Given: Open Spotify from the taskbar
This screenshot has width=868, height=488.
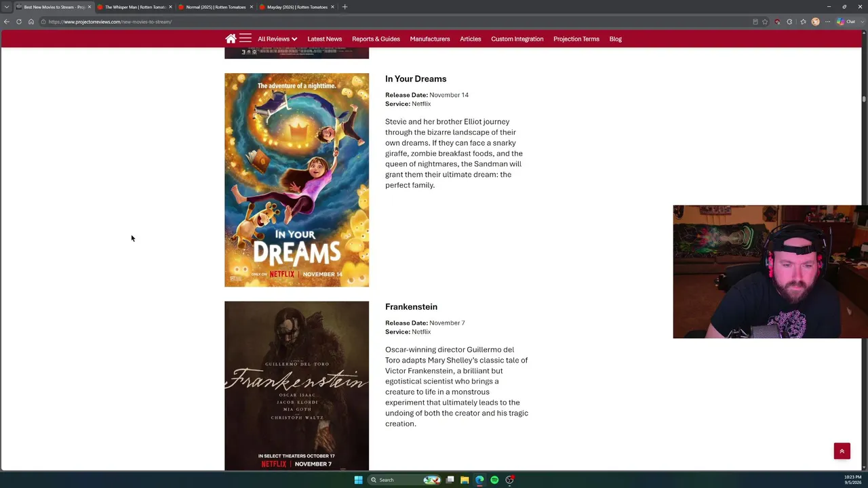Looking at the screenshot, I should point(494,480).
